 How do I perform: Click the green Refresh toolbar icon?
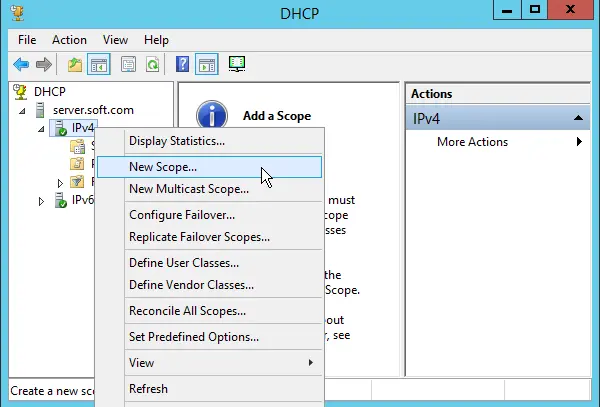(x=152, y=65)
